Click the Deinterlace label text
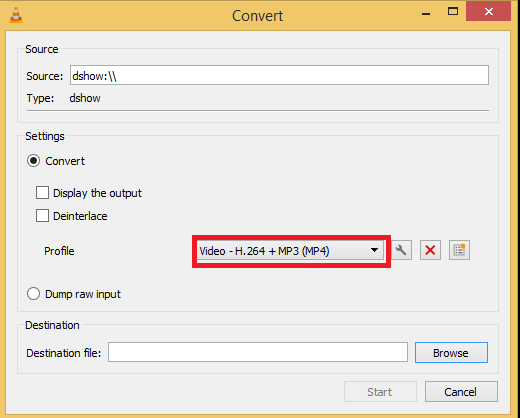Image resolution: width=520 pixels, height=418 pixels. pos(80,216)
